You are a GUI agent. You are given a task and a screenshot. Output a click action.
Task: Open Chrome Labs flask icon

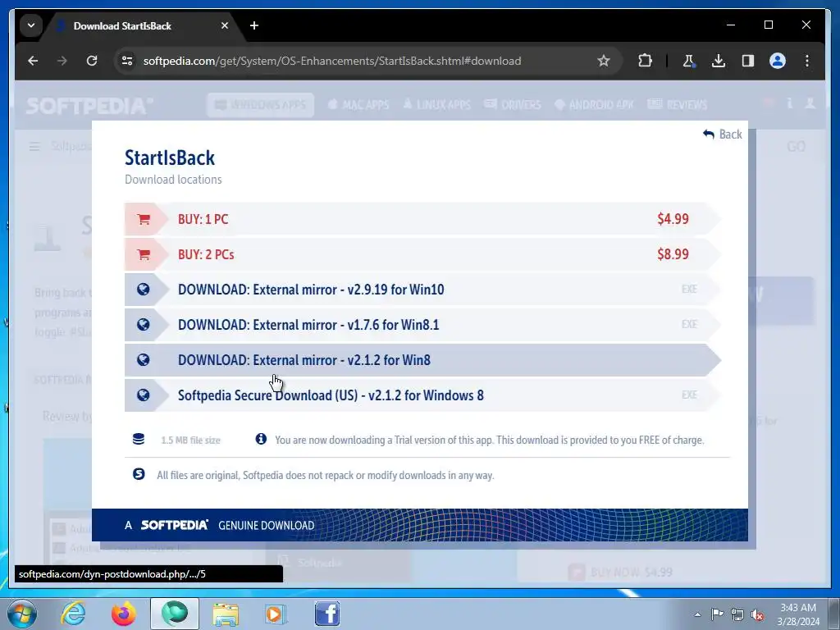click(x=689, y=61)
